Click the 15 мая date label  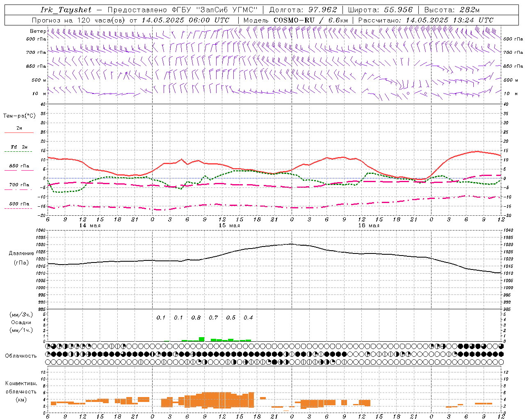[x=229, y=226]
